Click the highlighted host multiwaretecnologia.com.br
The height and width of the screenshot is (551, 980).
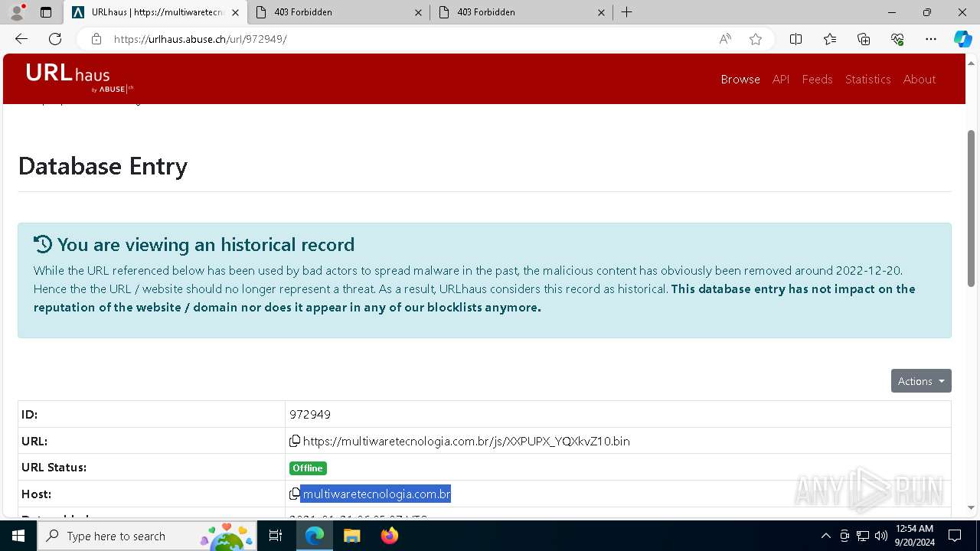pyautogui.click(x=376, y=494)
